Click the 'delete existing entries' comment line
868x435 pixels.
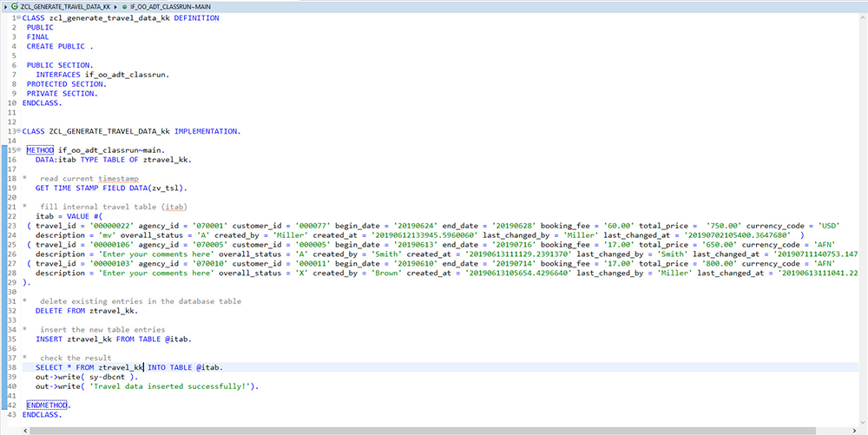click(141, 301)
